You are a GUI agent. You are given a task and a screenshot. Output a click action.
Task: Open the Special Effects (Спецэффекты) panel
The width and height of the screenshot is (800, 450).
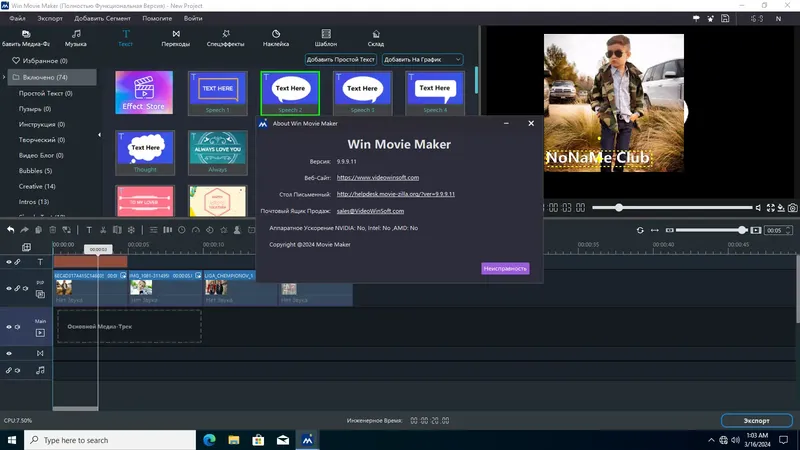pos(226,38)
